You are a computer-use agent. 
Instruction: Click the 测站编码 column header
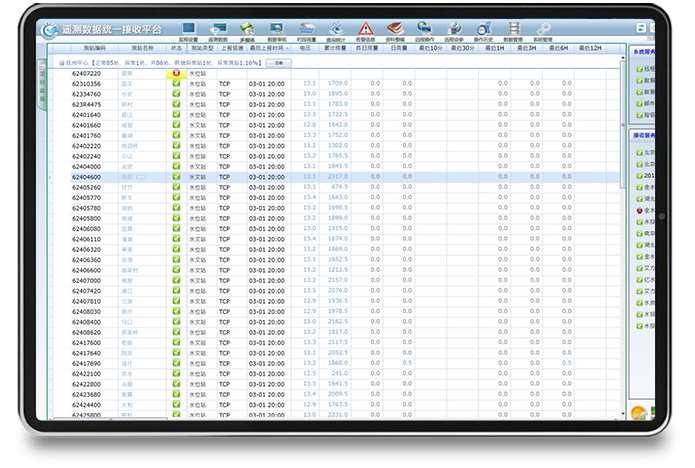click(x=94, y=47)
